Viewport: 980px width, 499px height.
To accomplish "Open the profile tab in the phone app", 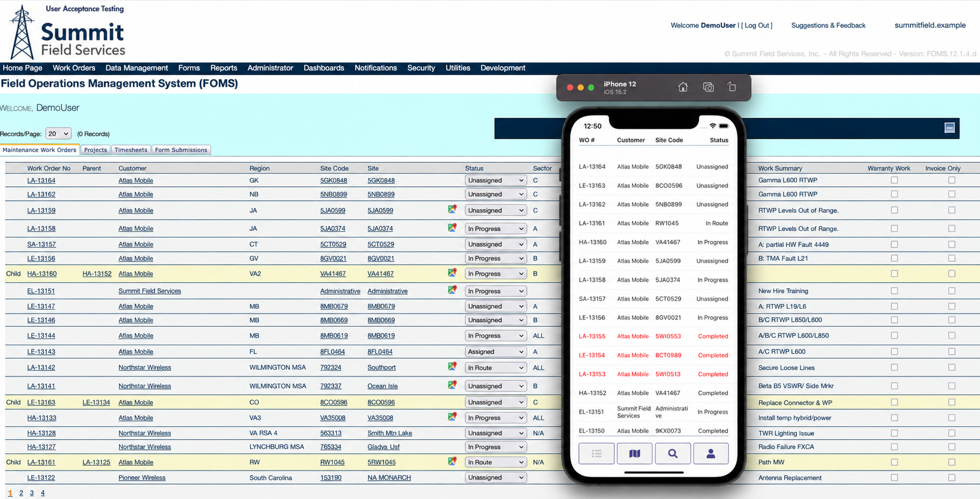I will pyautogui.click(x=711, y=454).
